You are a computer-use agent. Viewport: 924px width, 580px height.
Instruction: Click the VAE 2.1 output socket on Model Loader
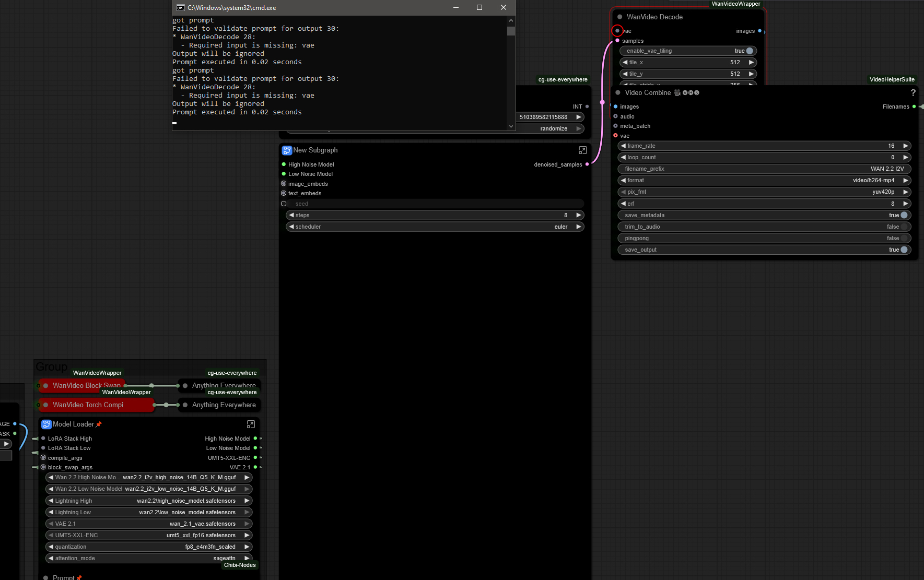coord(255,467)
